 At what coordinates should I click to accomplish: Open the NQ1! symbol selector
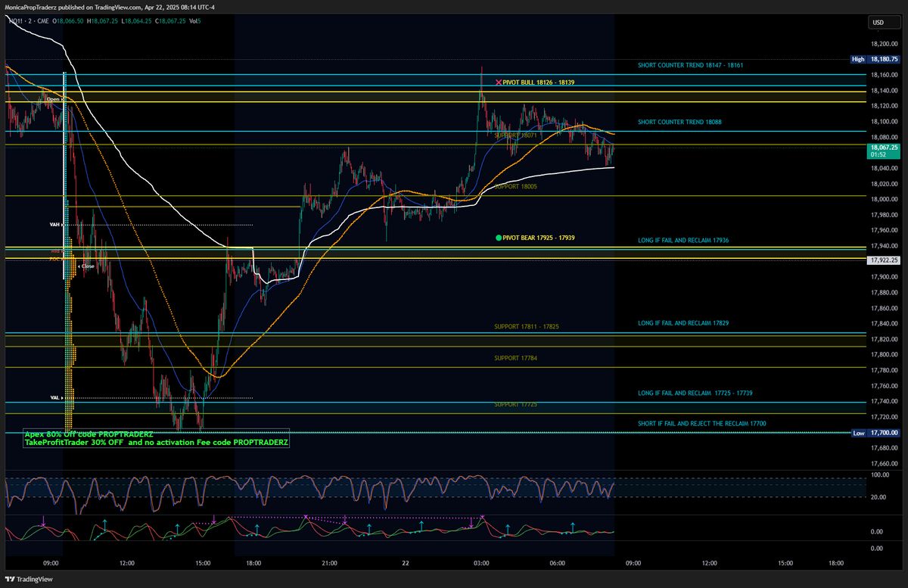14,23
